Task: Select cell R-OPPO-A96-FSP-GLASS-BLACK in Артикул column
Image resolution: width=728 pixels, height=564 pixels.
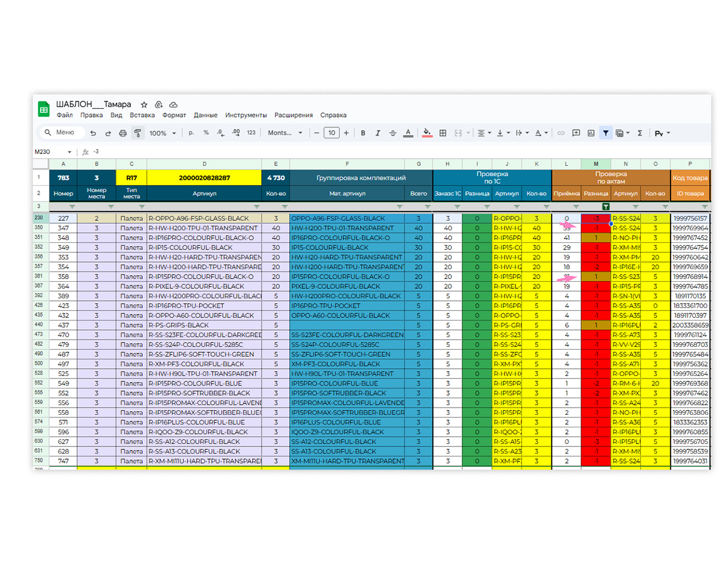Action: [204, 218]
